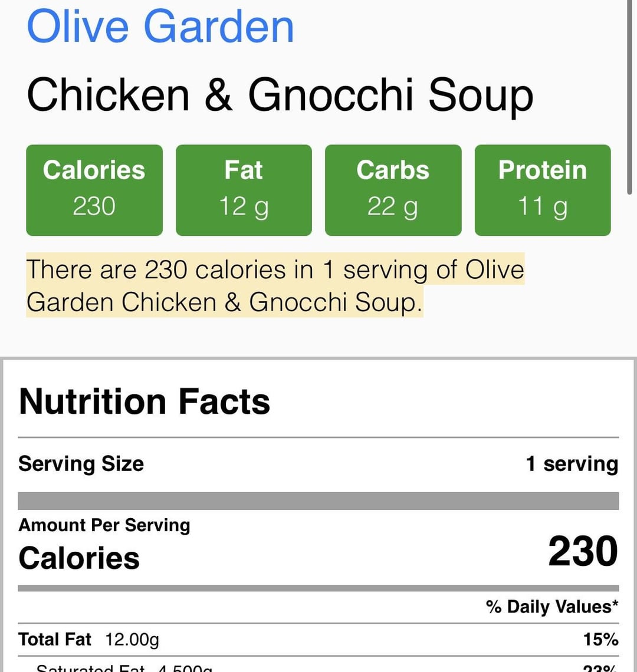Select the green Calories 230 box
The image size is (637, 672).
click(94, 190)
